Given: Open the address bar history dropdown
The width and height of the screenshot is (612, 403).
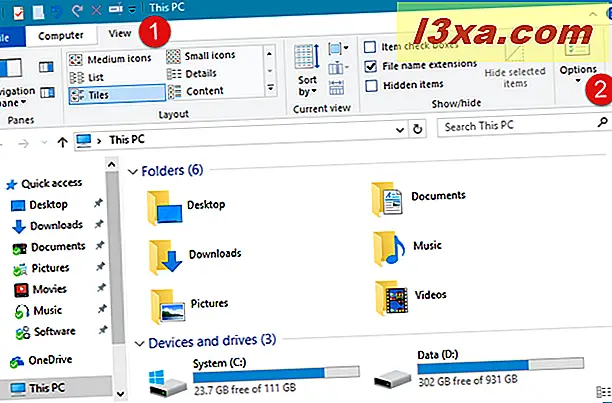Looking at the screenshot, I should pos(400,130).
